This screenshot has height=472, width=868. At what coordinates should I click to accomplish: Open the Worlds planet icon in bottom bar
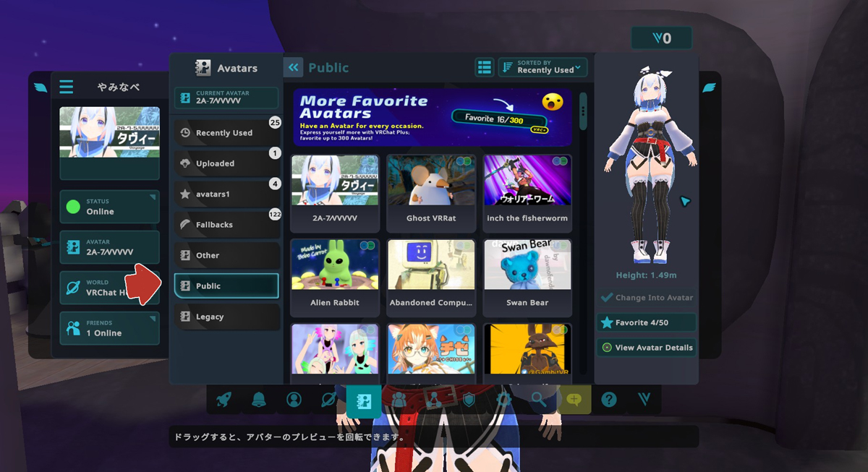tap(328, 400)
